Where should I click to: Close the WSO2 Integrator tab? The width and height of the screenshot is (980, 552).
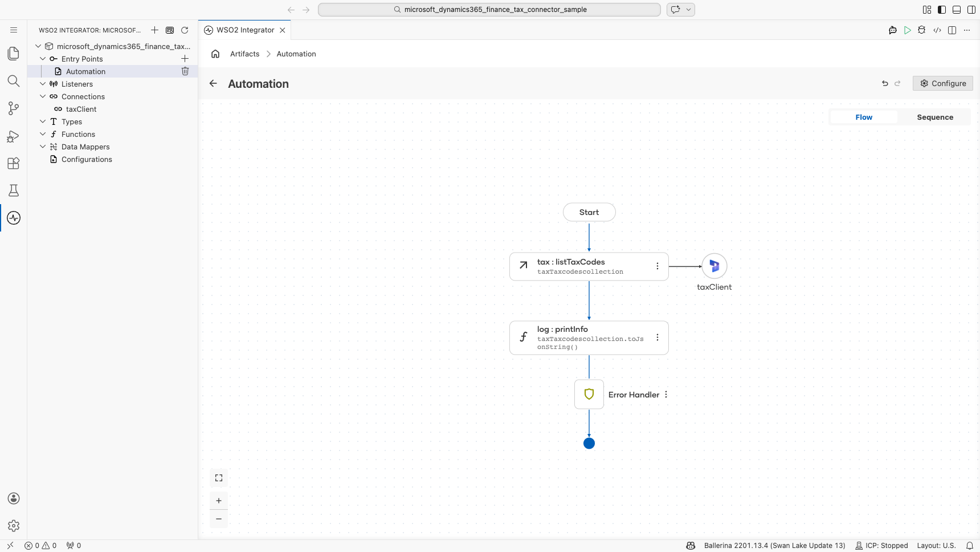tap(283, 30)
